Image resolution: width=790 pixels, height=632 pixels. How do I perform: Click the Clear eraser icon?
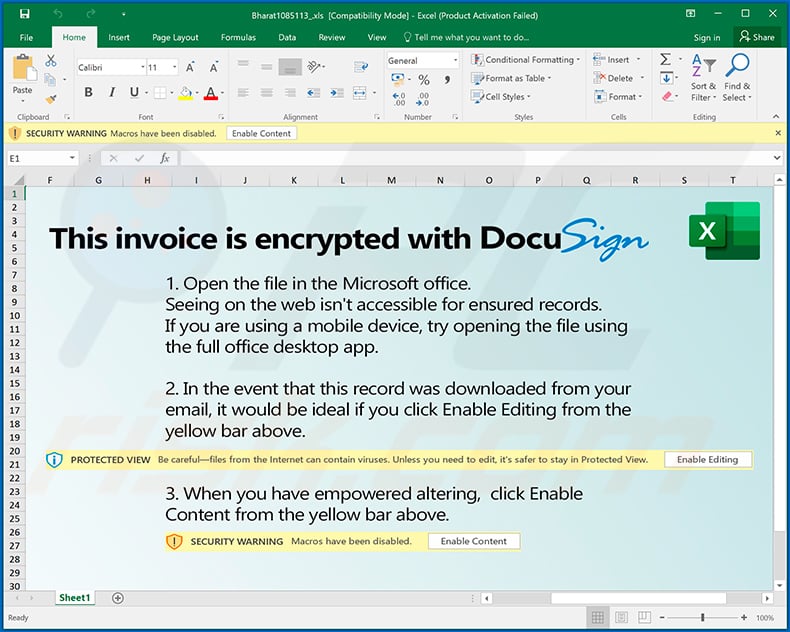click(x=667, y=96)
